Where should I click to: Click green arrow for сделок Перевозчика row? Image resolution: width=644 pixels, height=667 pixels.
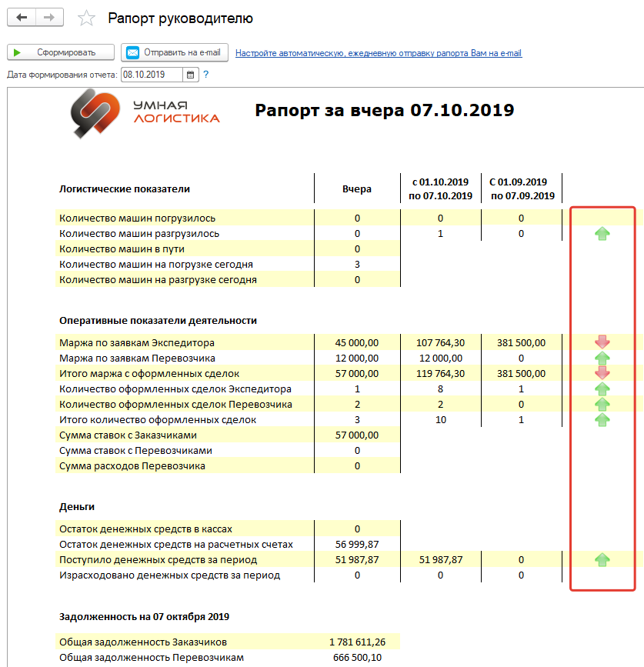[602, 404]
